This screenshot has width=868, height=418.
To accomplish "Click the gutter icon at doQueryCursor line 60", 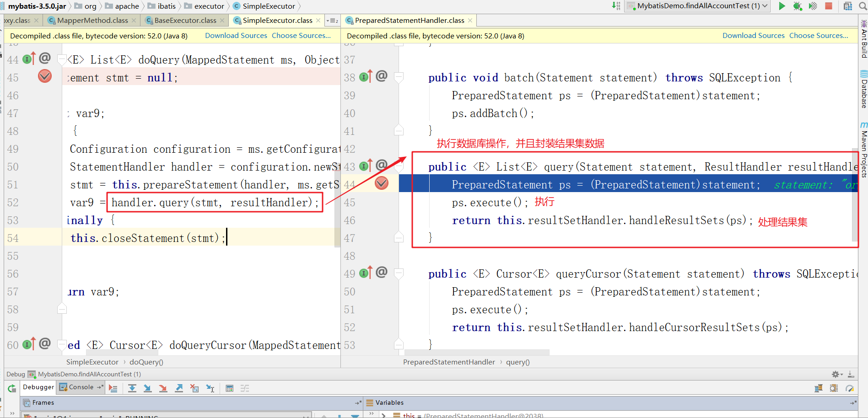I will tap(28, 344).
